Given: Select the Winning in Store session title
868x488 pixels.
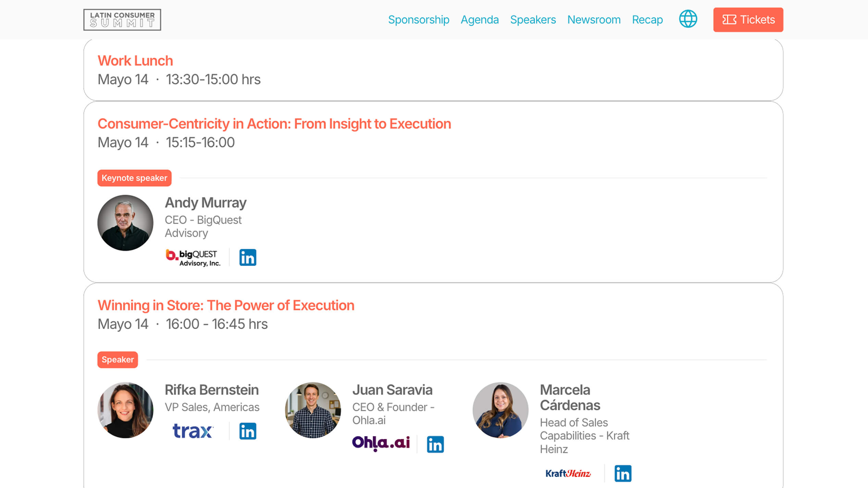Looking at the screenshot, I should pos(226,305).
